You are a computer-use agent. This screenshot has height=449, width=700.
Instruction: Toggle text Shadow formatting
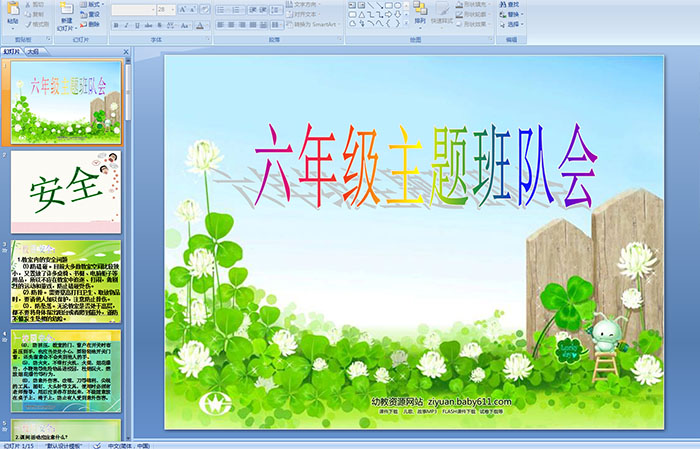point(159,25)
